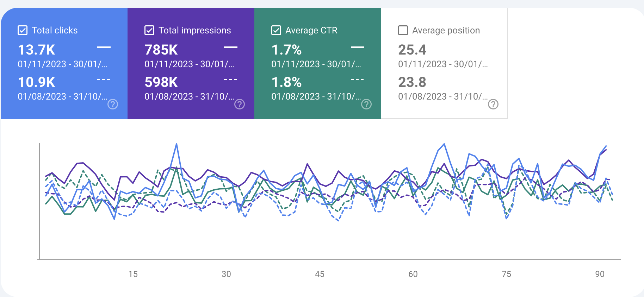Screen dimensions: 644x297
Task: Click the 598K previous-period impressions value
Action: [161, 82]
